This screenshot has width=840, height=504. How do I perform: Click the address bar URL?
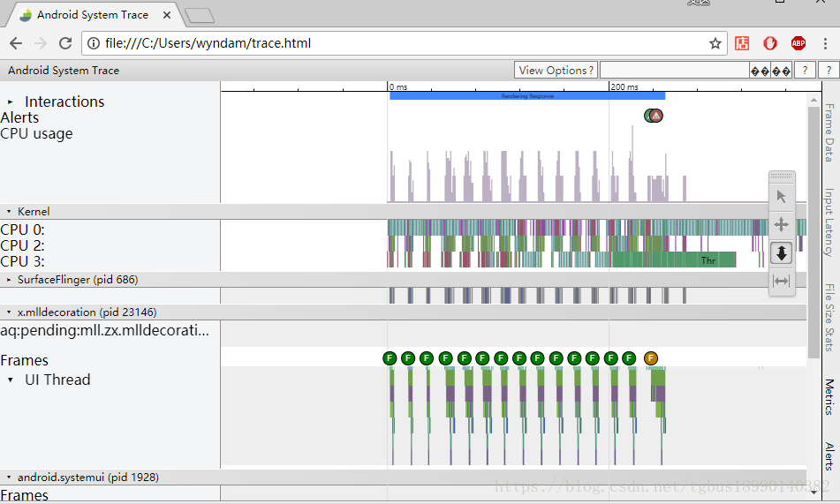(208, 43)
